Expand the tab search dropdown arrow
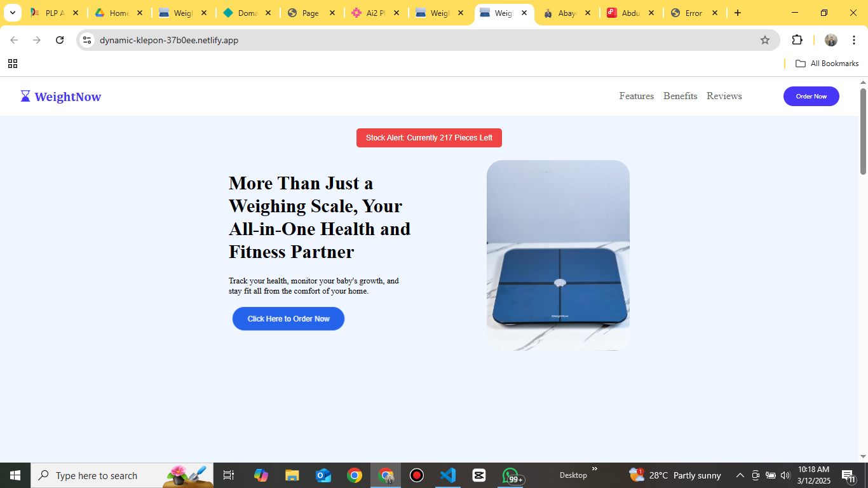This screenshot has height=488, width=868. point(12,13)
